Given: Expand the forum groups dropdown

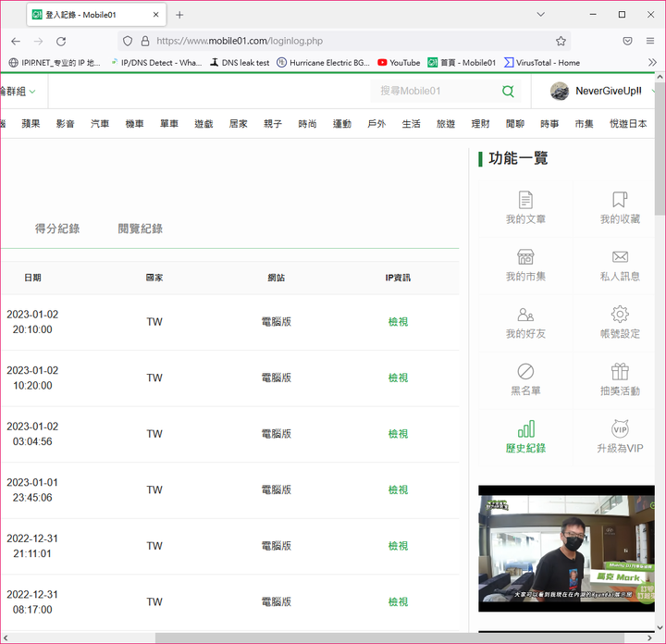Looking at the screenshot, I should [x=17, y=91].
